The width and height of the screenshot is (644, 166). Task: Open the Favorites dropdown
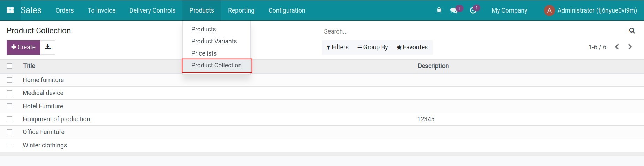tap(412, 47)
